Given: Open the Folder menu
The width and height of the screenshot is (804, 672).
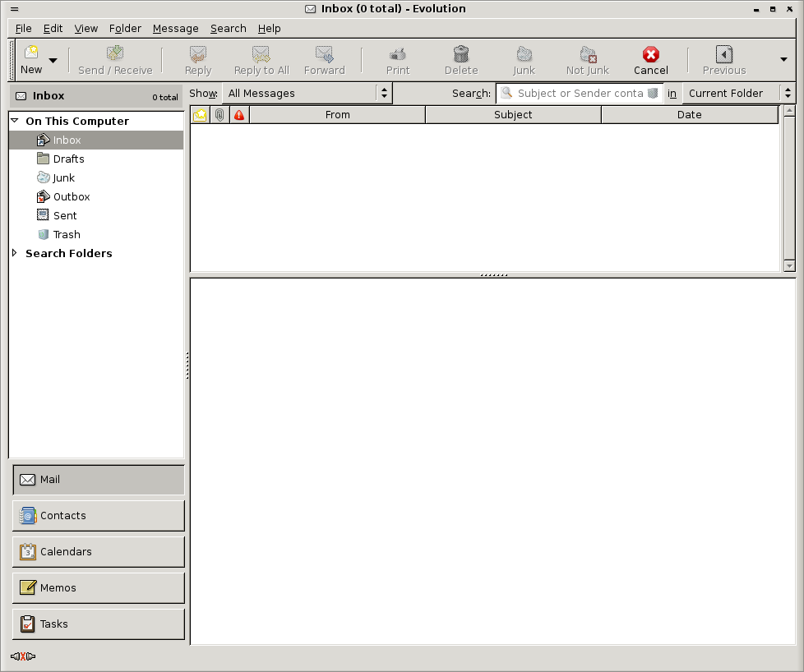Looking at the screenshot, I should pyautogui.click(x=125, y=28).
